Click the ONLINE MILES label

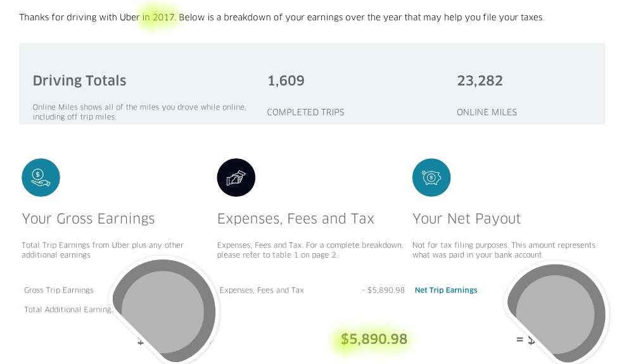[487, 112]
